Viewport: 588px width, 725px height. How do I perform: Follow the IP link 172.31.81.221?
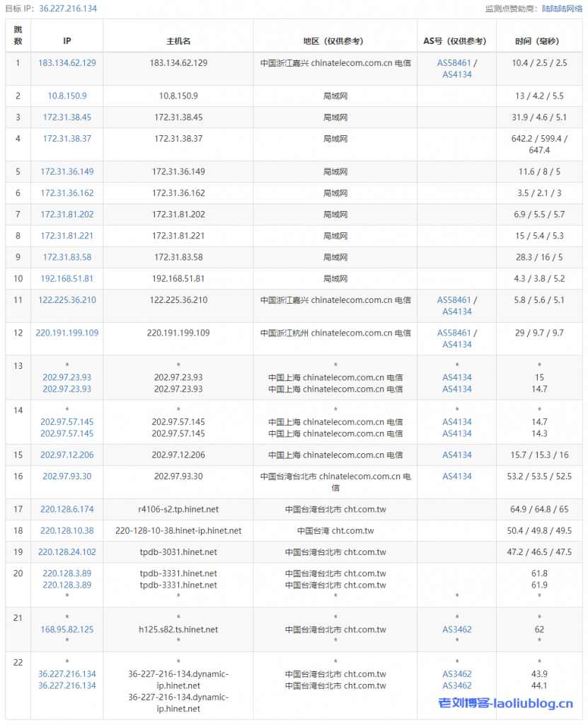[67, 236]
